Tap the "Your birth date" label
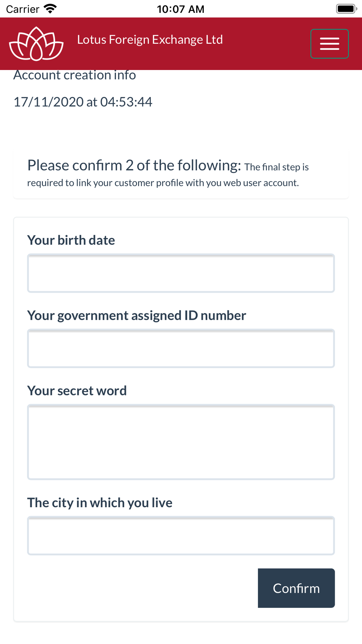The height and width of the screenshot is (644, 362). (71, 240)
